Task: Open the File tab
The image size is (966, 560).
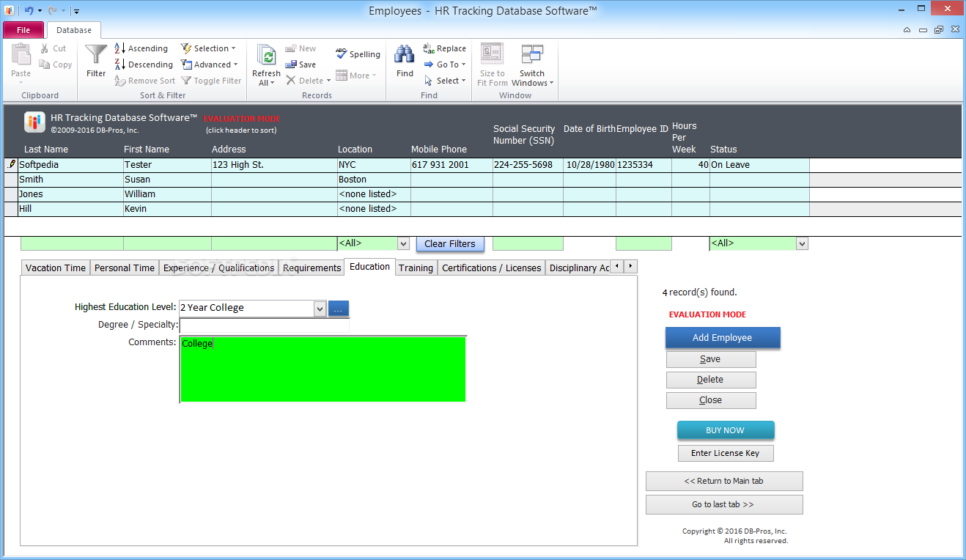Action: click(x=23, y=30)
